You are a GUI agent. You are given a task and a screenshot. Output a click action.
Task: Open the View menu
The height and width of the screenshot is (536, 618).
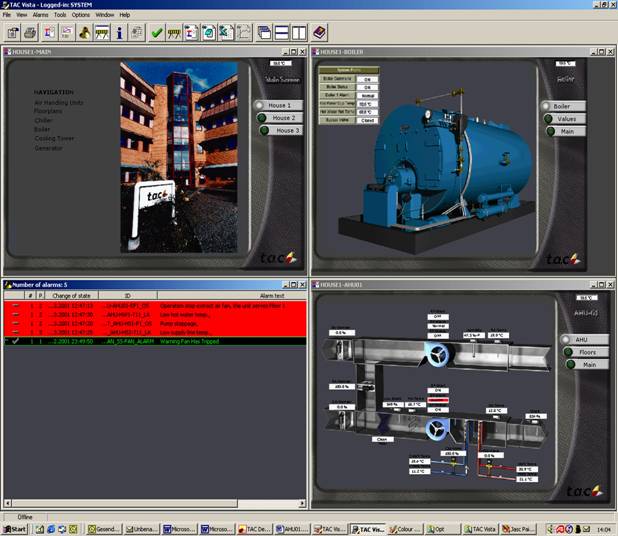(x=21, y=15)
